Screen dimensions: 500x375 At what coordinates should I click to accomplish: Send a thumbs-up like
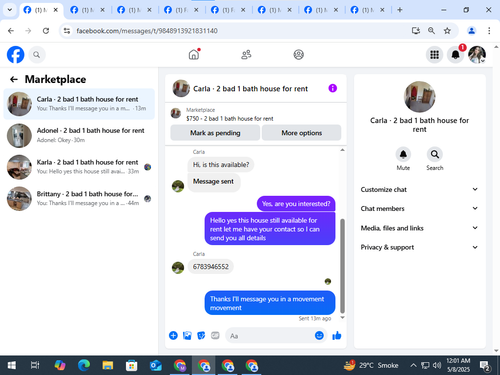(337, 335)
